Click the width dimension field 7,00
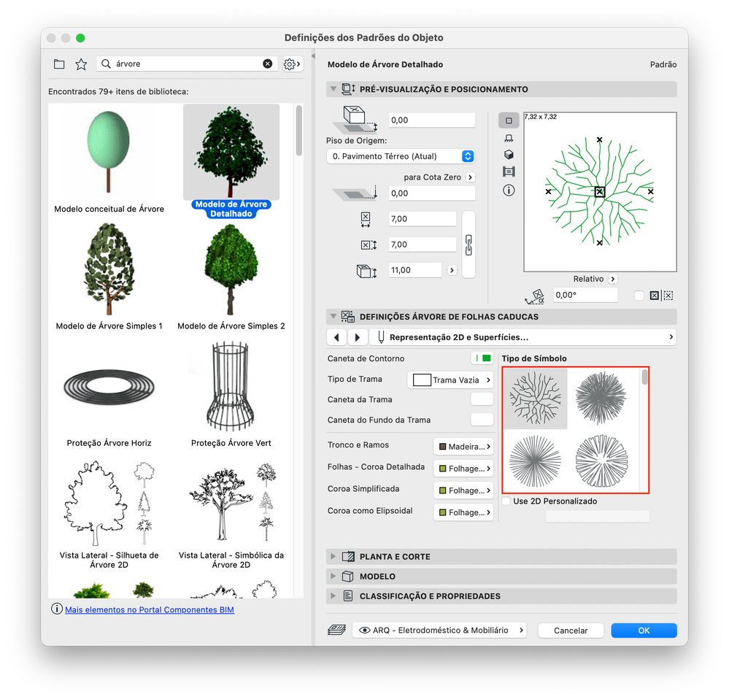The width and height of the screenshot is (729, 700). click(423, 218)
